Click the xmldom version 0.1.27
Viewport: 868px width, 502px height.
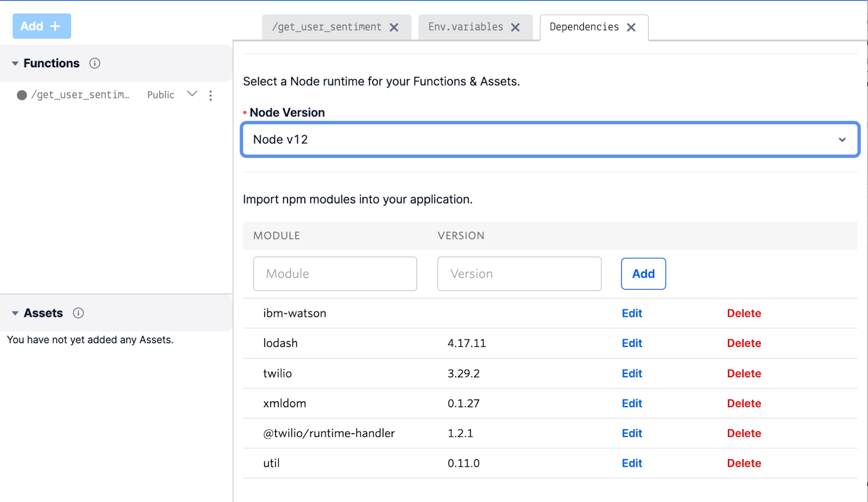[463, 403]
